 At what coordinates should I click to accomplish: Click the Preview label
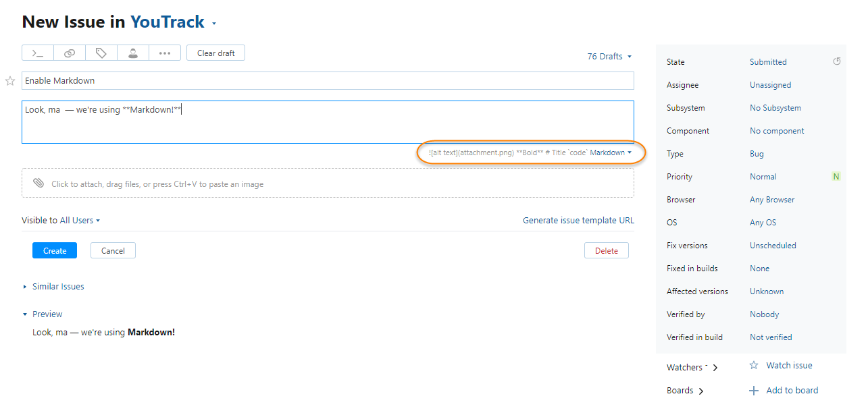tap(47, 314)
